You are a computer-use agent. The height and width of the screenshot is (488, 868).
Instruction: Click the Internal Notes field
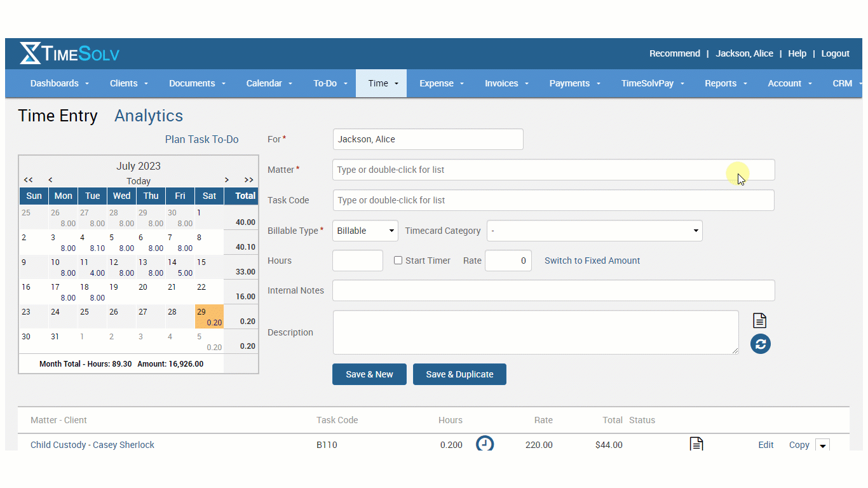(553, 290)
